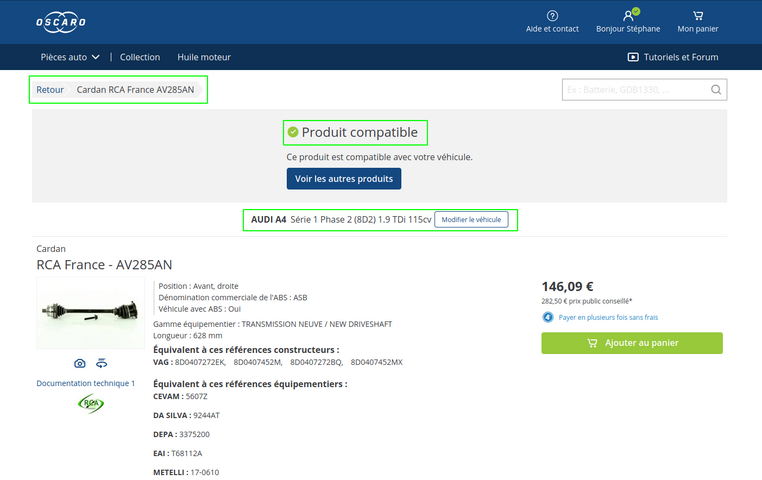762x480 pixels.
Task: Click DA SILVA reference 9244AT
Action: point(207,415)
